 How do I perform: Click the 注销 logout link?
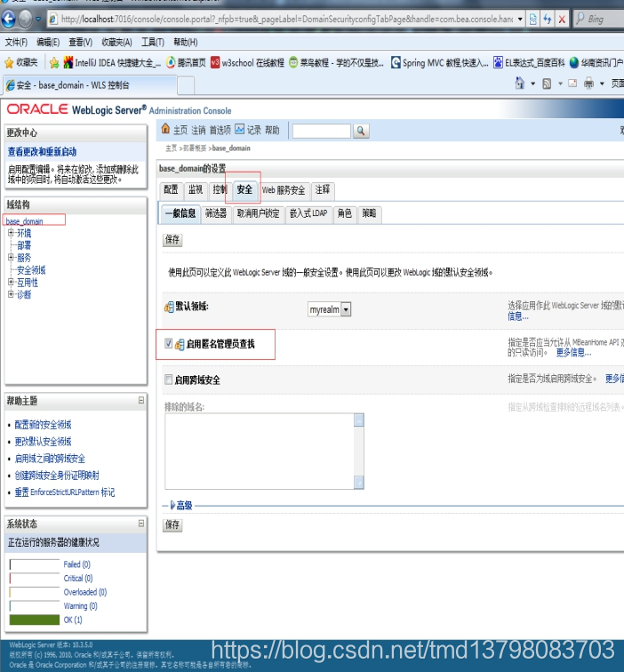[198, 130]
